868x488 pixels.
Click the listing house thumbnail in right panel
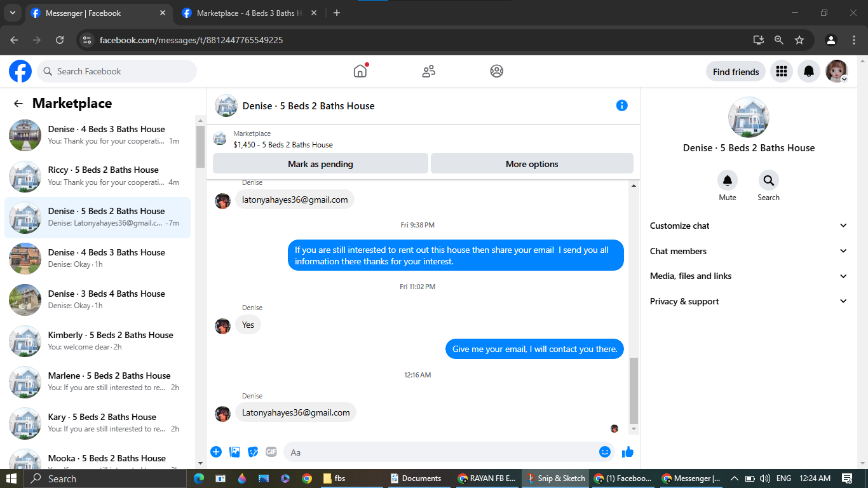pos(749,117)
